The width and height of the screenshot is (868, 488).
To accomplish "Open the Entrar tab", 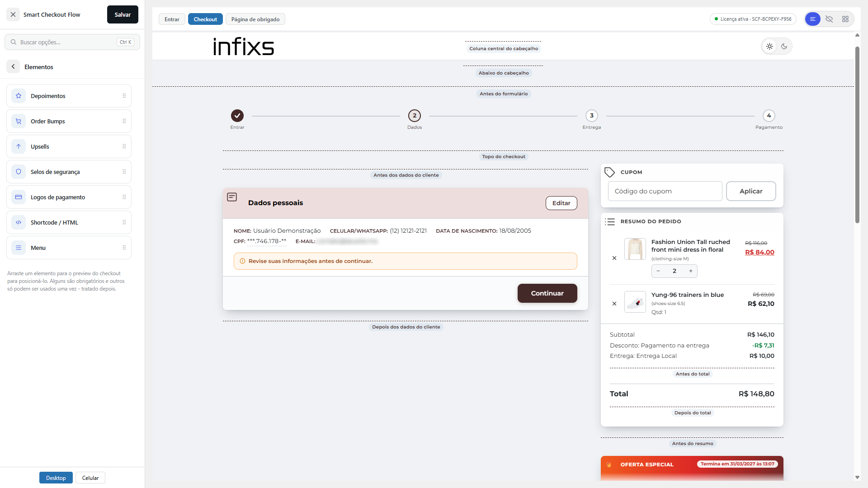I will pyautogui.click(x=172, y=19).
